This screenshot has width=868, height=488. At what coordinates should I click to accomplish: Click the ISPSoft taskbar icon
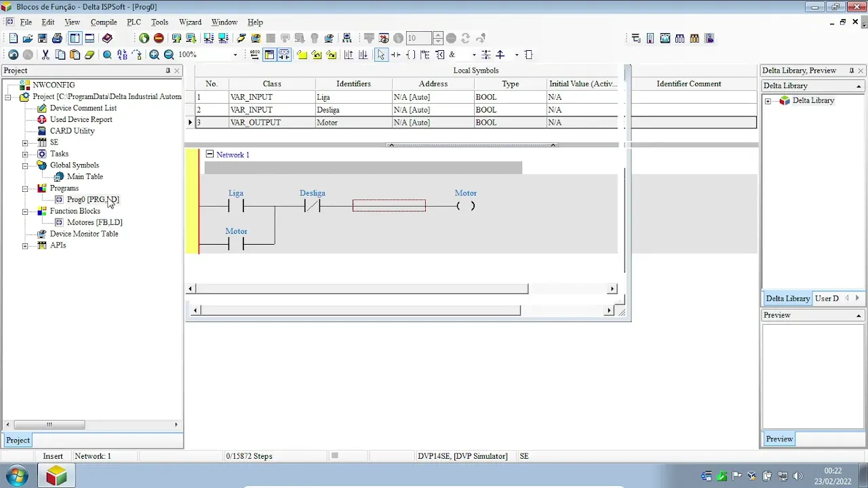tap(56, 476)
